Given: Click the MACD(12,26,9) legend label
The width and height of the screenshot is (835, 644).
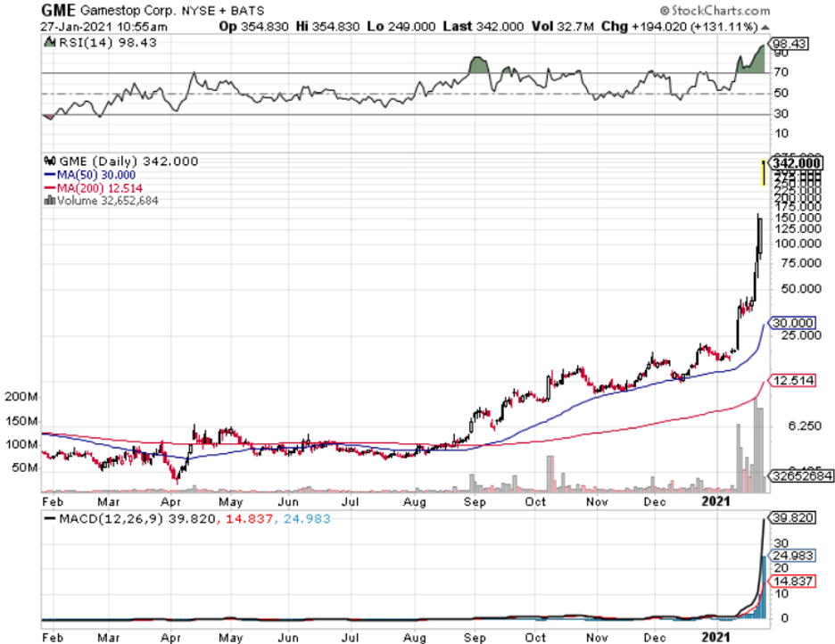Looking at the screenshot, I should (111, 518).
